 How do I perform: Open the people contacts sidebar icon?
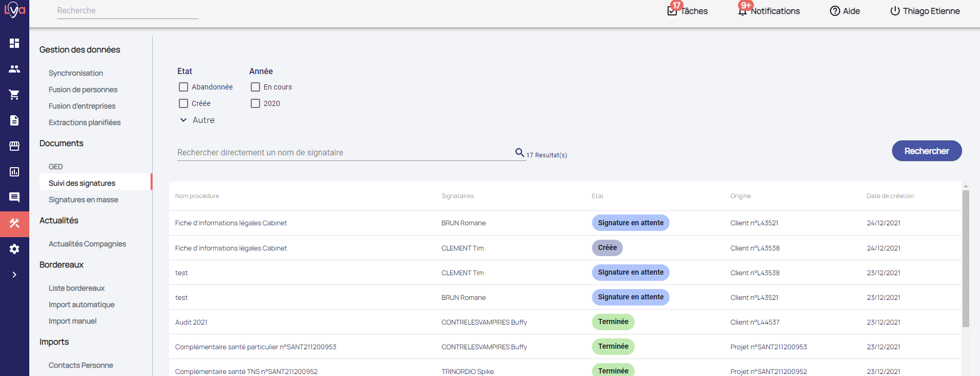(x=14, y=69)
